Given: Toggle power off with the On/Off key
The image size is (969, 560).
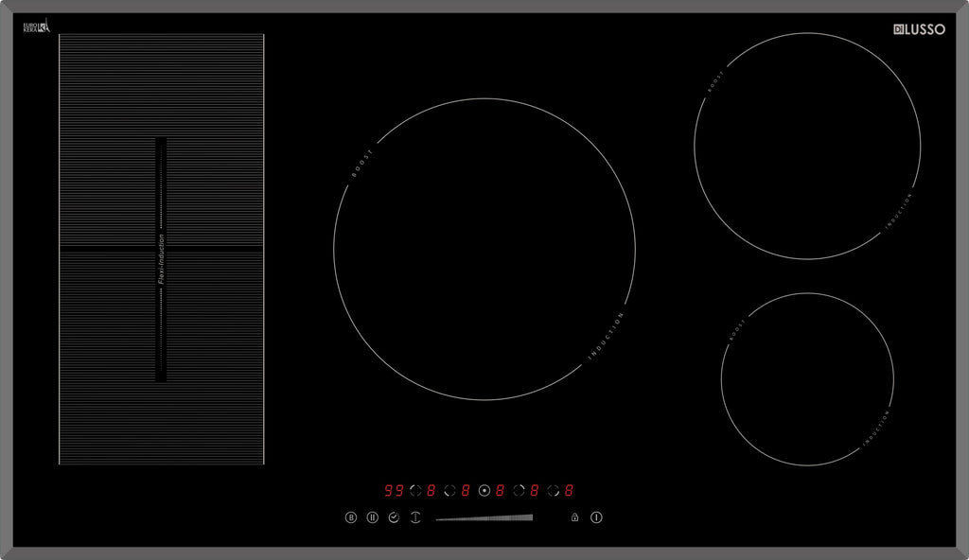Looking at the screenshot, I should click(x=595, y=516).
